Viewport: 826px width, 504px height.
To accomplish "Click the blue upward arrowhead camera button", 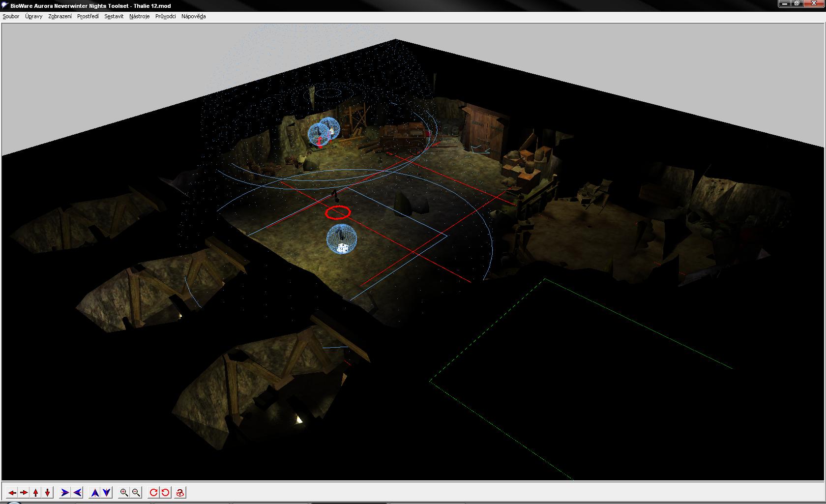I will click(95, 492).
